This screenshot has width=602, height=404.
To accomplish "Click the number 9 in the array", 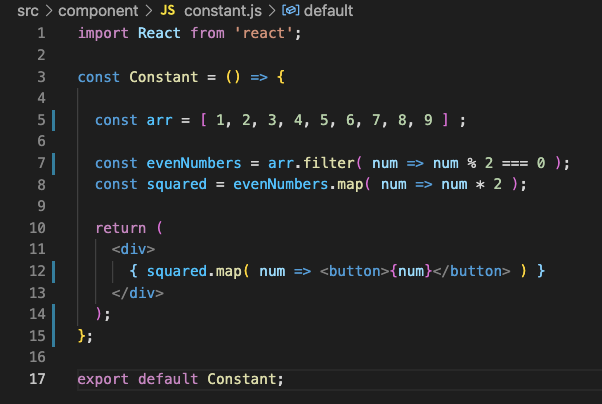I will [428, 120].
